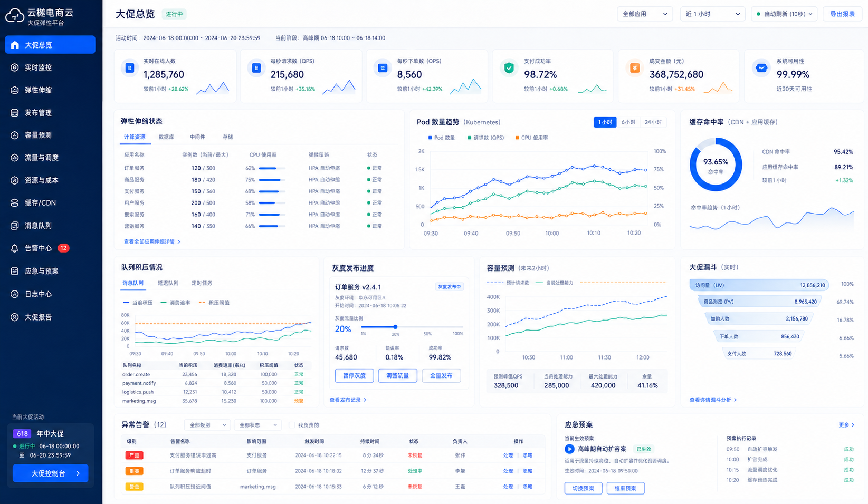
Task: Click the 访问量 (UV) funnel bar
Action: [x=759, y=285]
